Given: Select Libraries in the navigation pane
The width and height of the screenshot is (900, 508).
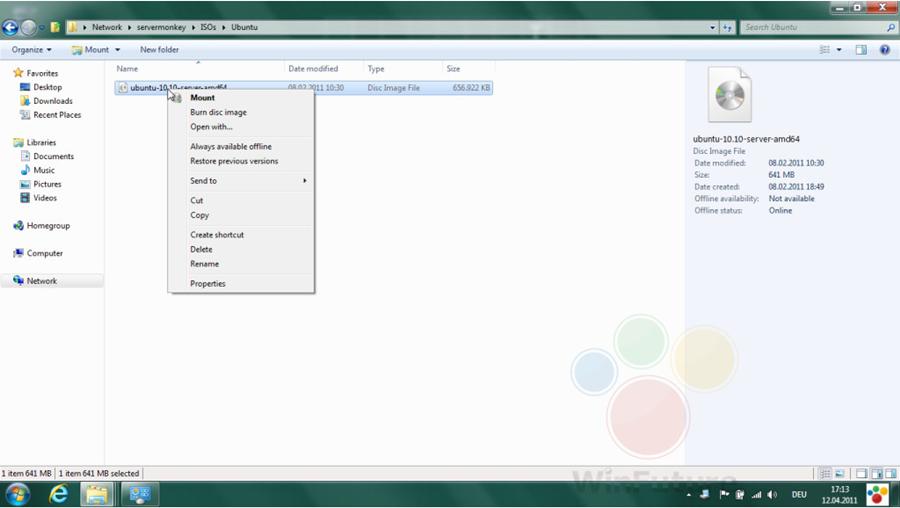Looking at the screenshot, I should 41,142.
